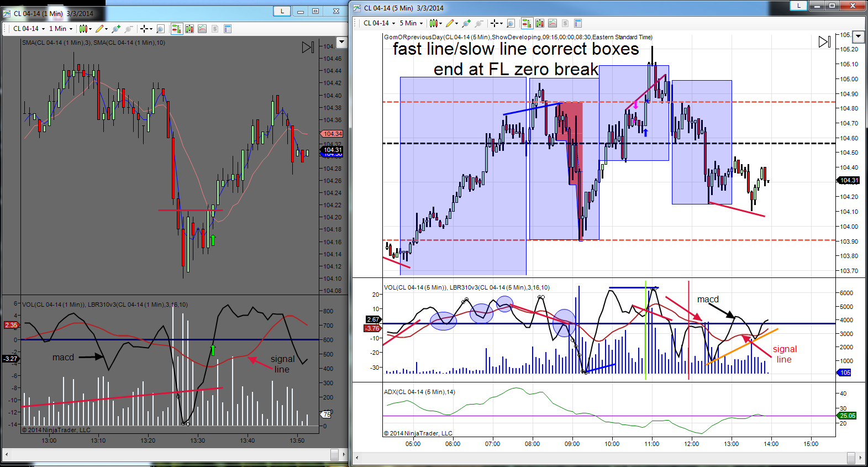Image resolution: width=868 pixels, height=467 pixels.
Task: Click the 1 Min window horizontal scrollbar thumb
Action: (x=335, y=454)
